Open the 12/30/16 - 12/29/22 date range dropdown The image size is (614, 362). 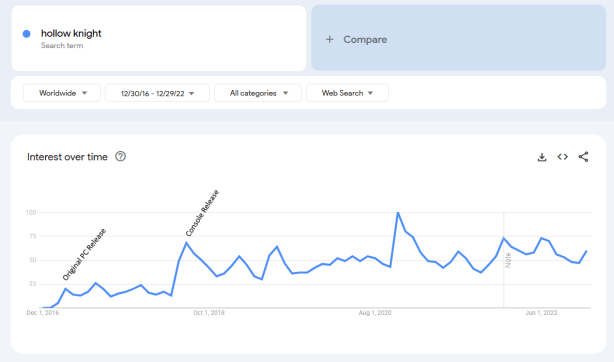coord(157,93)
